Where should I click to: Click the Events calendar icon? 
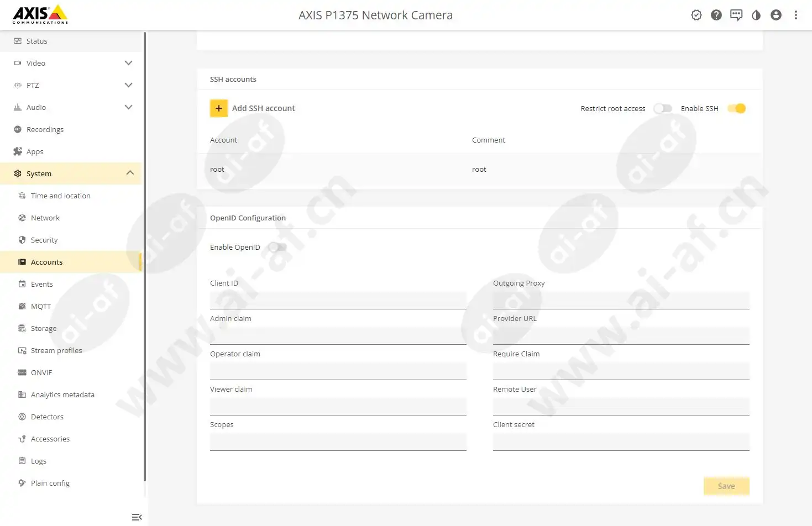[22, 284]
